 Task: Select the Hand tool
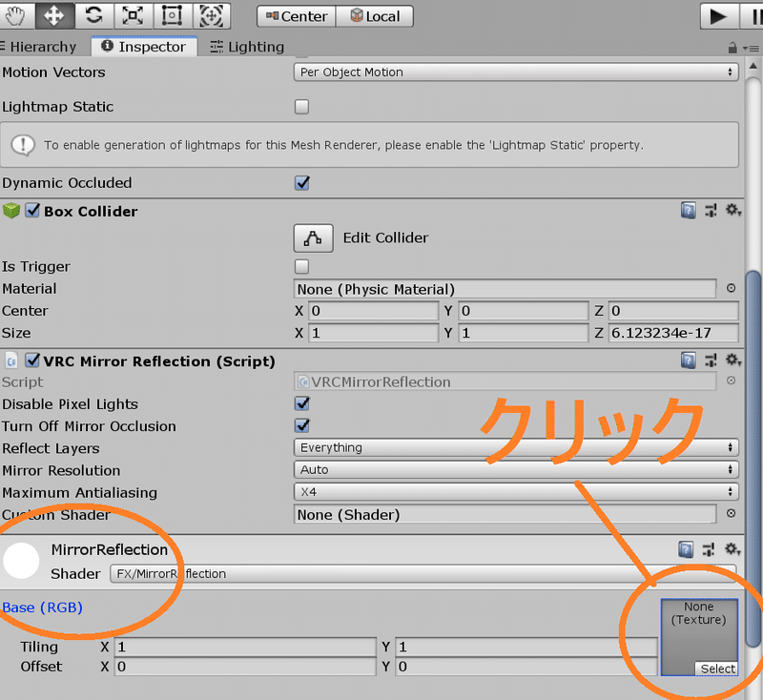pos(15,15)
